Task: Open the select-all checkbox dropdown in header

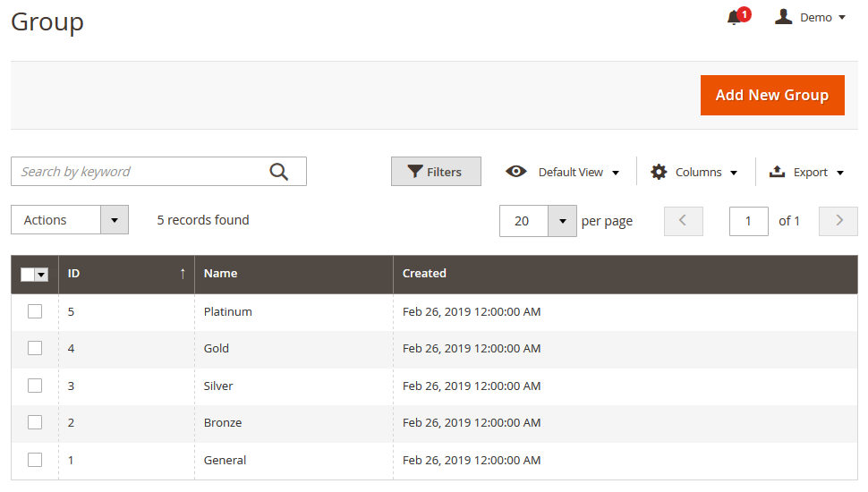Action: pyautogui.click(x=41, y=275)
